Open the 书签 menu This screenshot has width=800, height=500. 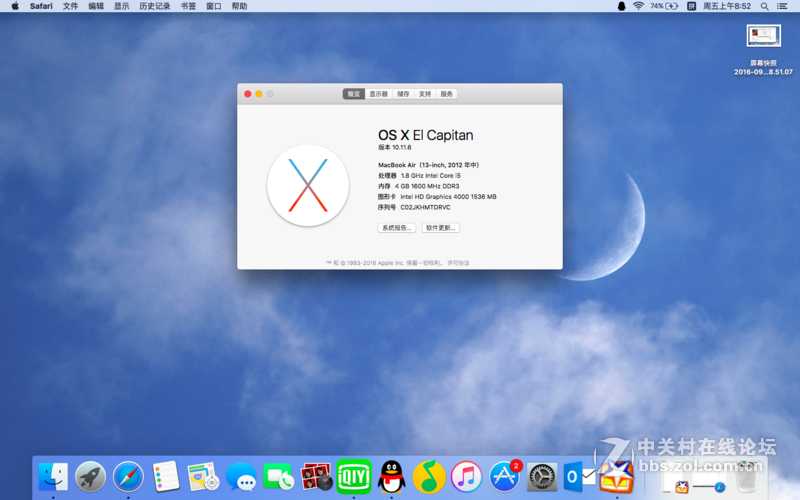tap(188, 6)
